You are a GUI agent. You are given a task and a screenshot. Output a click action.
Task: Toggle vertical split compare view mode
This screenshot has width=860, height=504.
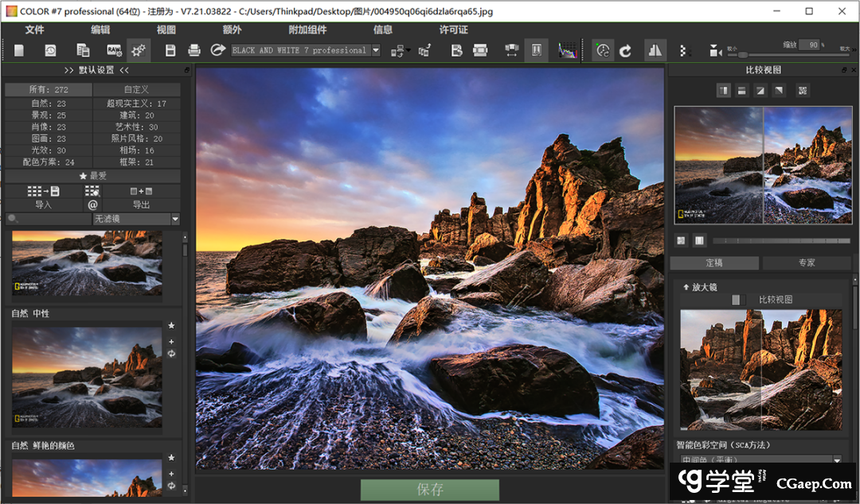coord(724,90)
